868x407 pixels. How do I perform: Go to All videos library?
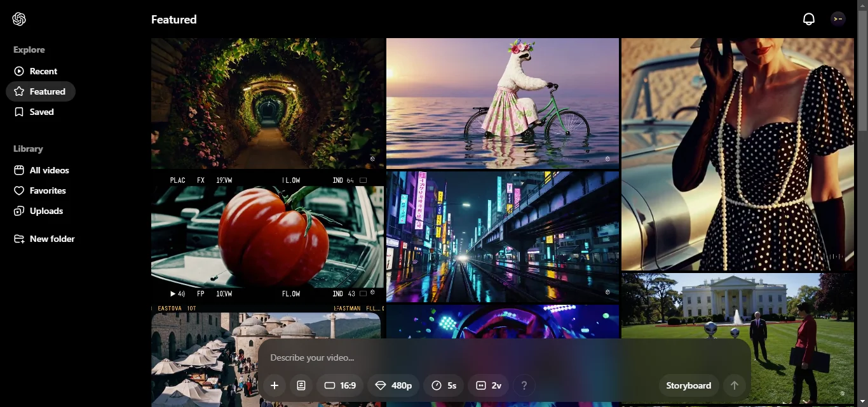point(41,170)
